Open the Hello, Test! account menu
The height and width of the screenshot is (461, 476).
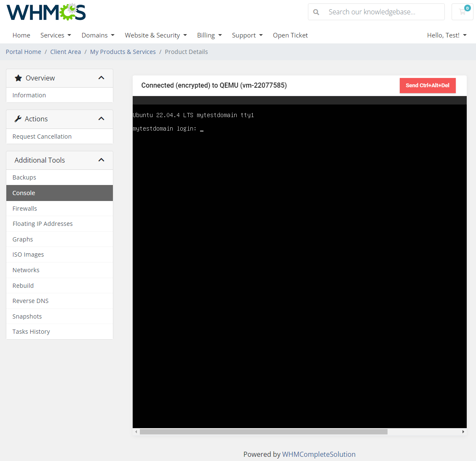[x=447, y=35]
